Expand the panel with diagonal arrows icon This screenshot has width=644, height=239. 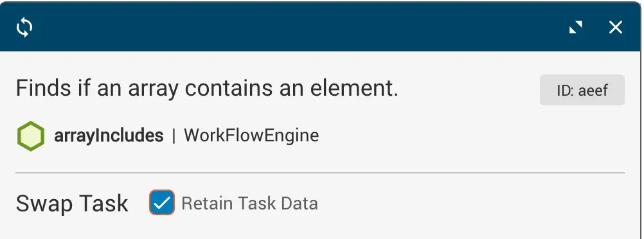576,28
